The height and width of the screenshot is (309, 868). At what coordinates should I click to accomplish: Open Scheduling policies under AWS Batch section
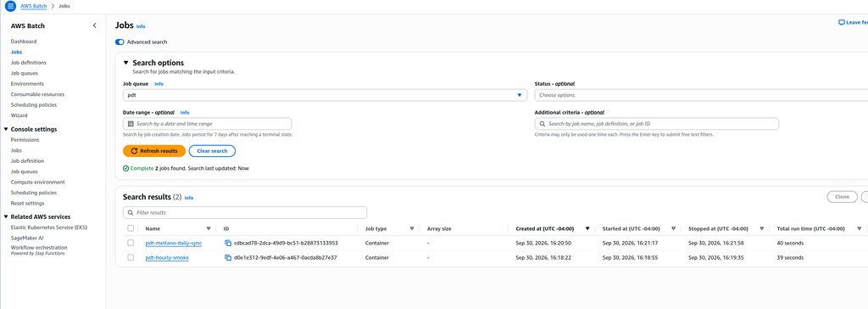[34, 105]
